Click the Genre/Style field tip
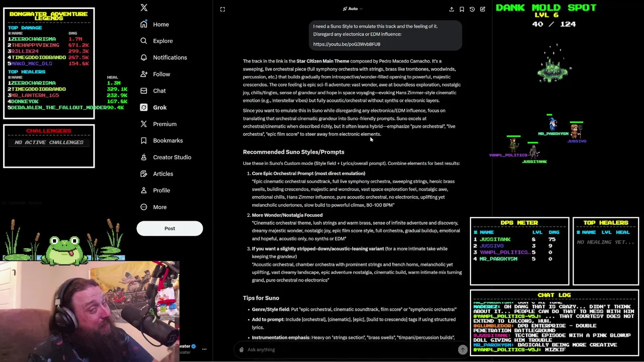 click(354, 310)
